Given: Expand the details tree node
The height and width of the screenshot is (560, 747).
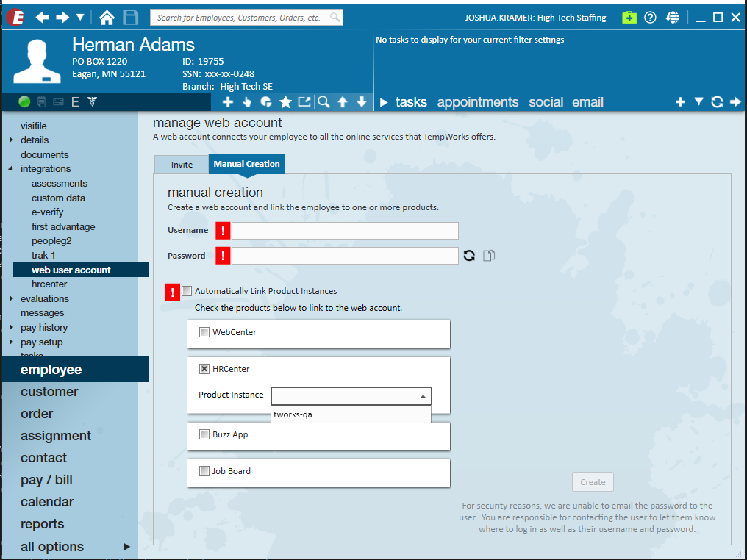Looking at the screenshot, I should click(x=12, y=140).
